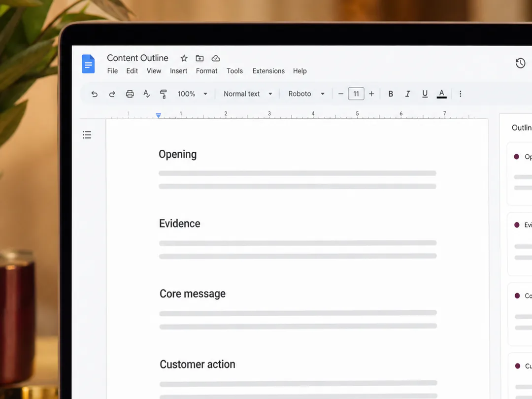Open more toolbar options
The image size is (532, 399).
(x=461, y=94)
